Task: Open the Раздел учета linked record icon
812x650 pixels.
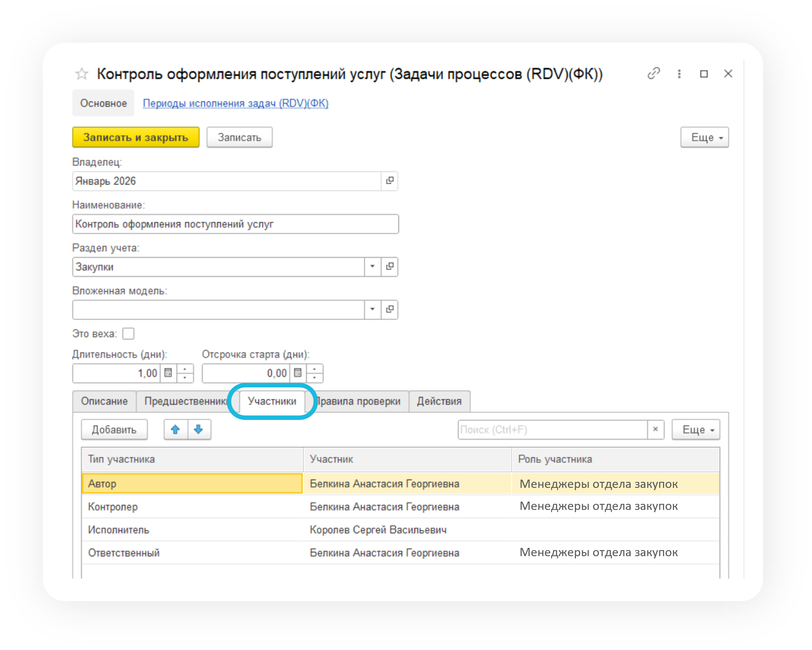Action: click(390, 266)
